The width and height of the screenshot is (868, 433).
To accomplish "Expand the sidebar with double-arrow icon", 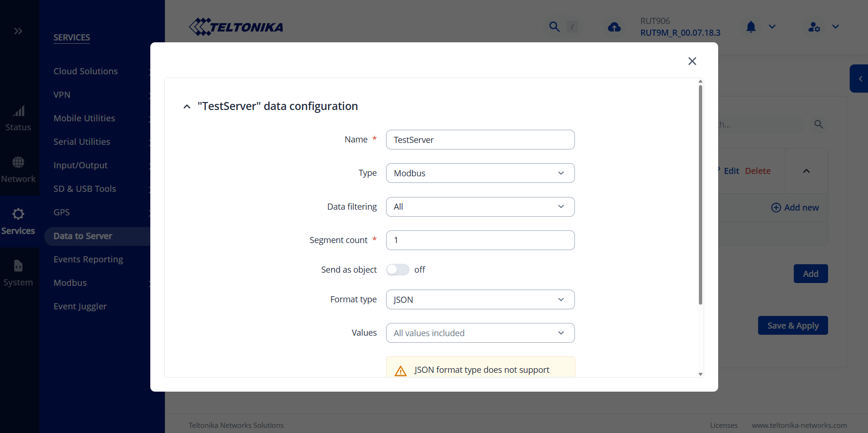I will click(x=18, y=31).
